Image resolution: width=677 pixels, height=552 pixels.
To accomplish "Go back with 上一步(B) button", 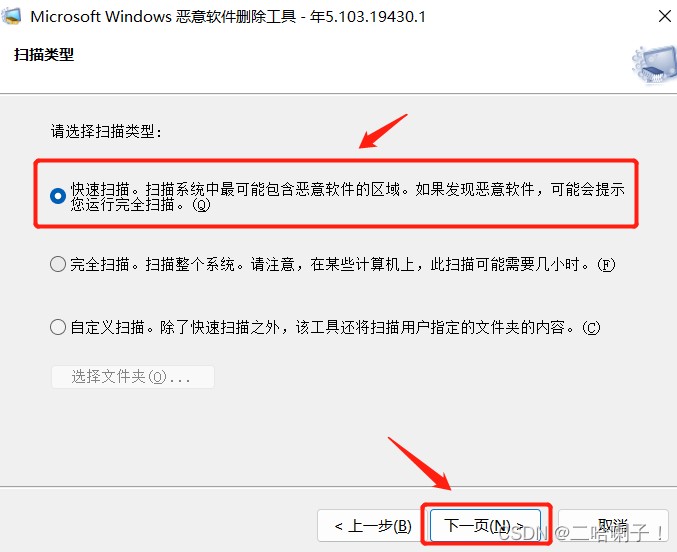I will [370, 526].
